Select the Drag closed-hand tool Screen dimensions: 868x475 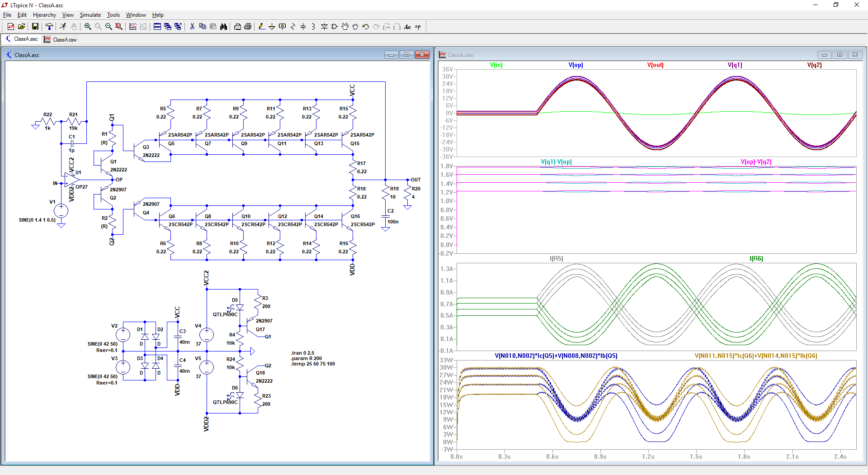[355, 27]
